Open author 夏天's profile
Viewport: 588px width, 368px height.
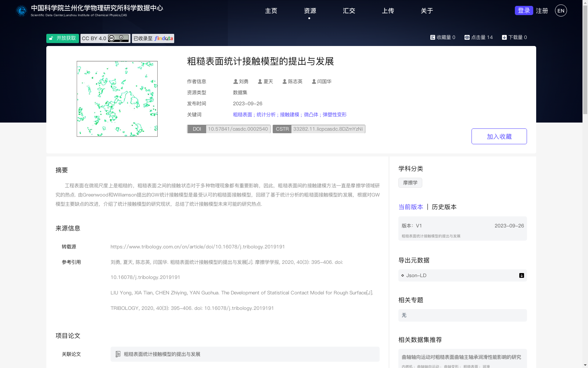tap(266, 81)
